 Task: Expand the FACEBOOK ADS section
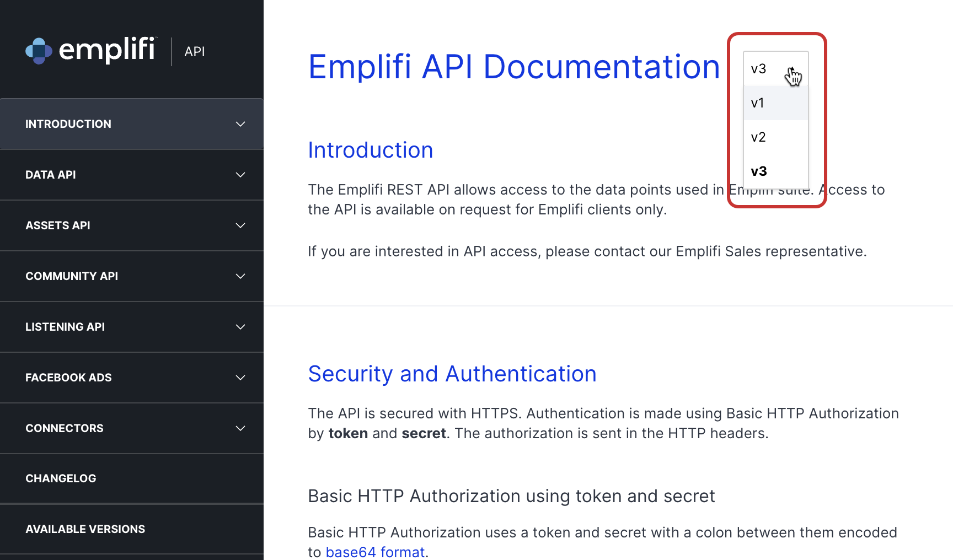click(132, 378)
